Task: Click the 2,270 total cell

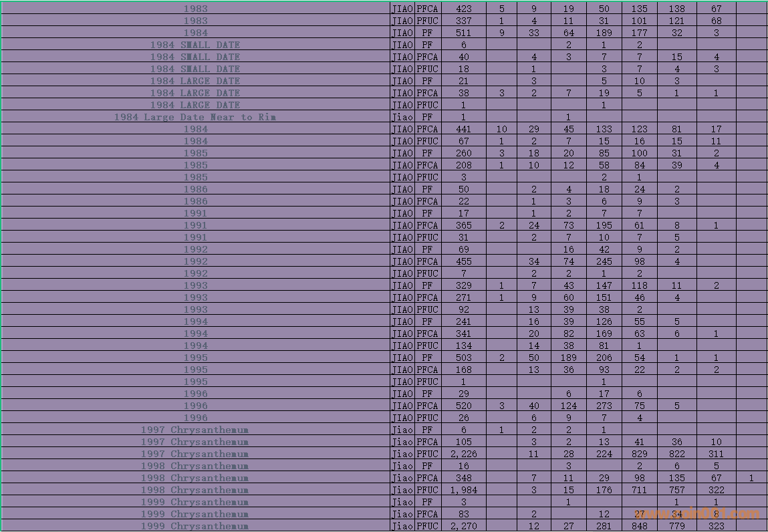Action: click(463, 526)
